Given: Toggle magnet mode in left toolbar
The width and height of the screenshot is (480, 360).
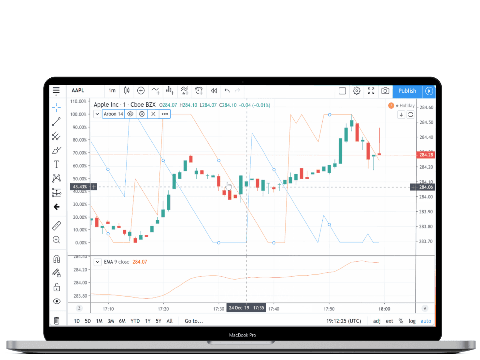Looking at the screenshot, I should tap(56, 259).
